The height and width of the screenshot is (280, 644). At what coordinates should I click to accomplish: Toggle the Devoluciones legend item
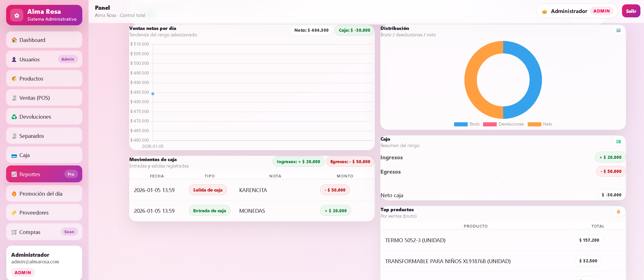pyautogui.click(x=503, y=124)
